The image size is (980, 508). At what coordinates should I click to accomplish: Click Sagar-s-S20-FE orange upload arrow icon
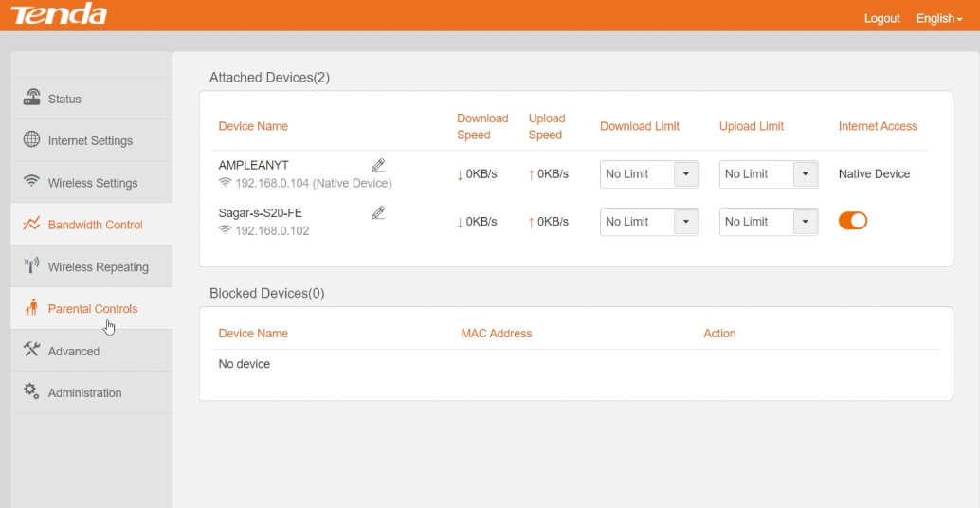coord(532,223)
